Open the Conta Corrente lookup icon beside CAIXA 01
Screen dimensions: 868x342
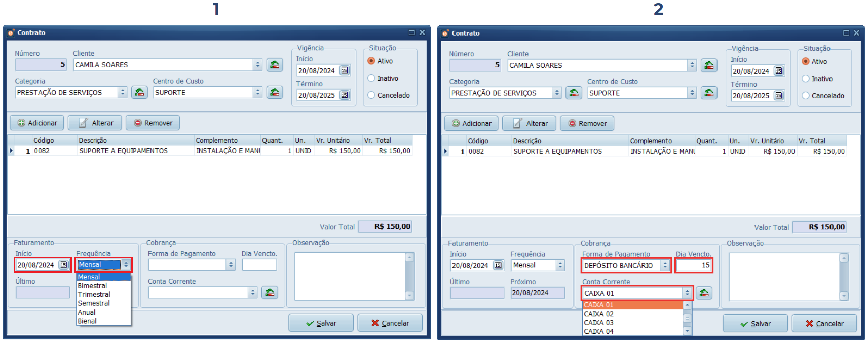(x=704, y=293)
